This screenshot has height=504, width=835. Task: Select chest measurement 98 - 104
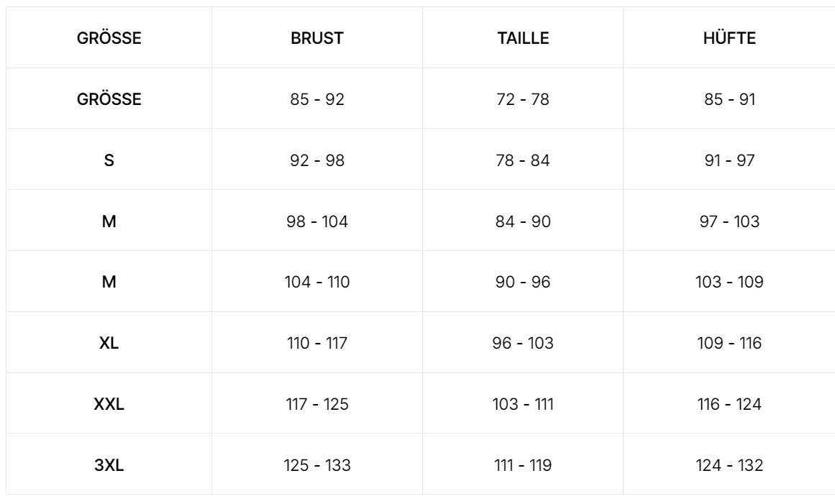(x=317, y=222)
